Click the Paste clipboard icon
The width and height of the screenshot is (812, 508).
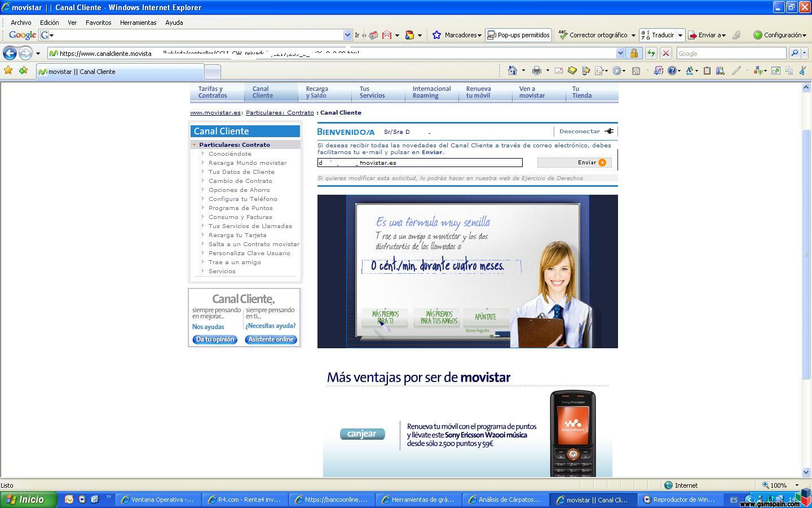[707, 71]
